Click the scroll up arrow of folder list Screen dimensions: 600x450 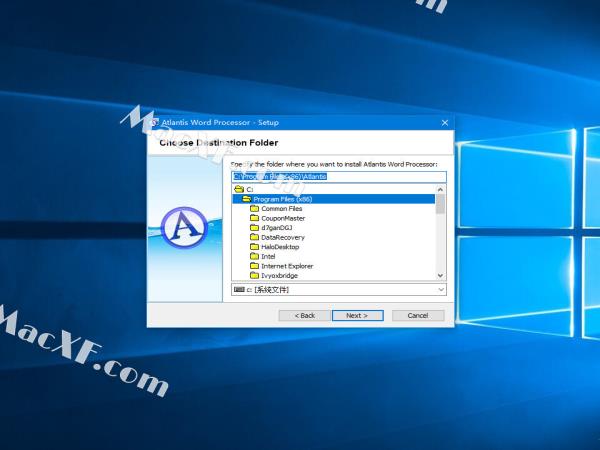pos(440,189)
